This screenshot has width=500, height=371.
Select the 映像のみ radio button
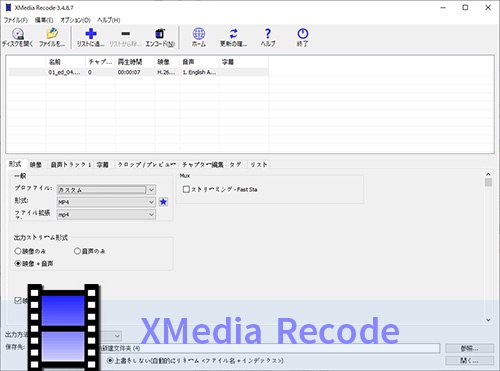click(x=18, y=251)
